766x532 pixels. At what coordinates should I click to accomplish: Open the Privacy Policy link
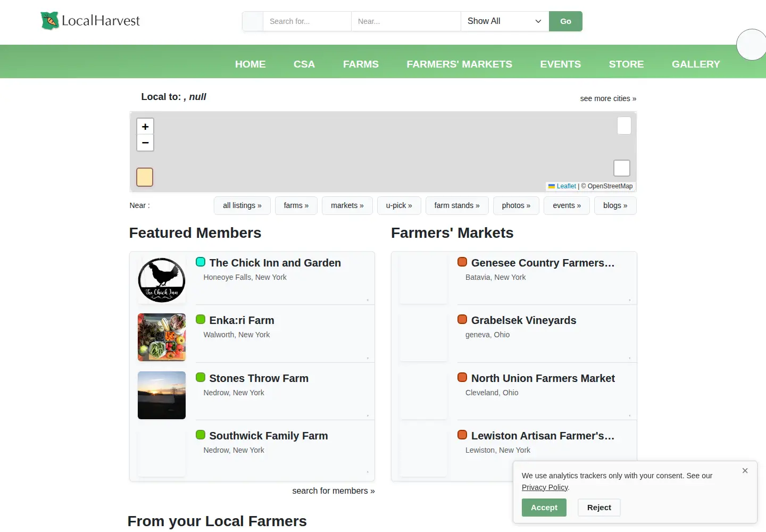click(x=545, y=487)
